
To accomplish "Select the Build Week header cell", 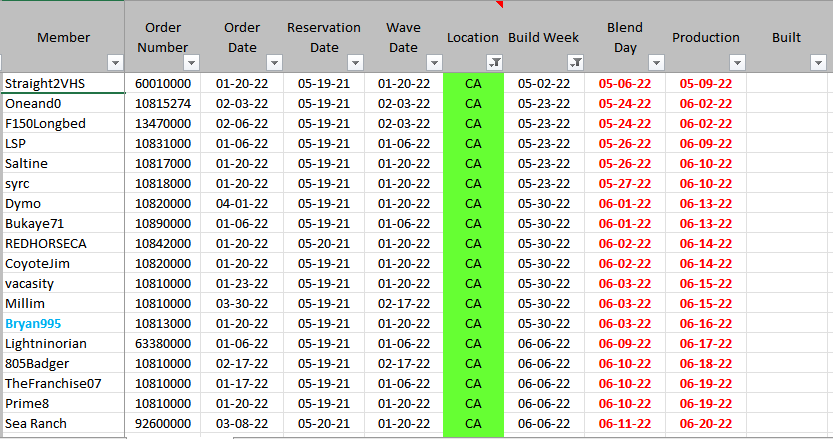I will click(543, 37).
